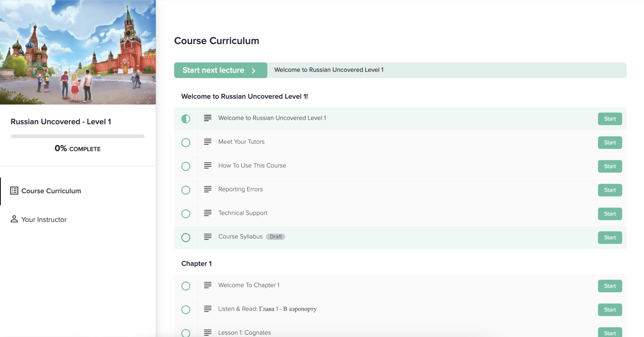Image resolution: width=644 pixels, height=337 pixels.
Task: Click text-lines icon beside Meet Your Tutors
Action: pyautogui.click(x=208, y=142)
